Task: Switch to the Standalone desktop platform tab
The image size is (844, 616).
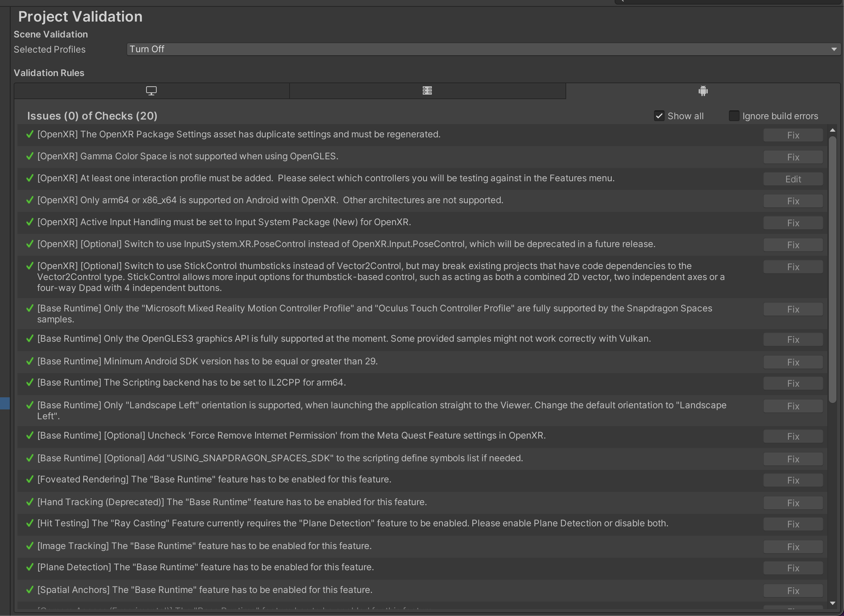Action: (151, 91)
